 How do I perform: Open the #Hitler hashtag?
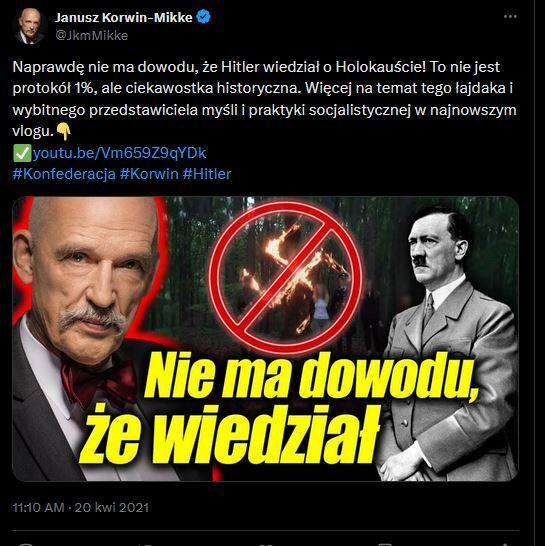207,174
